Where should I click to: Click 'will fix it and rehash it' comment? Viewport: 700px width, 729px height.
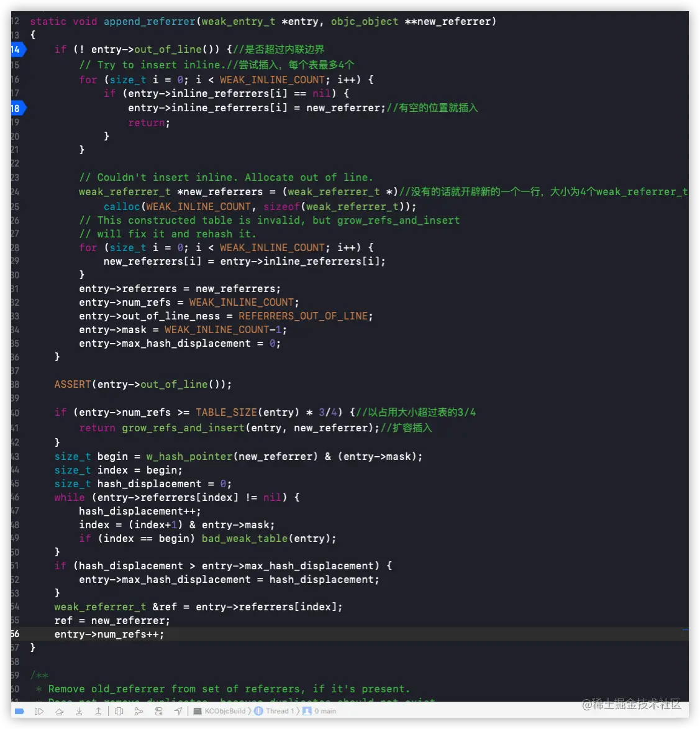[168, 234]
